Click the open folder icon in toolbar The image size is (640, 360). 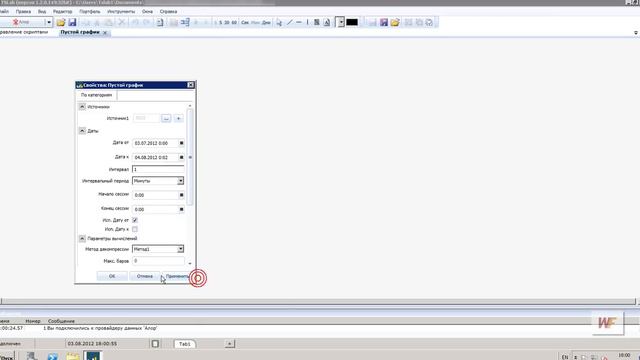(61, 22)
